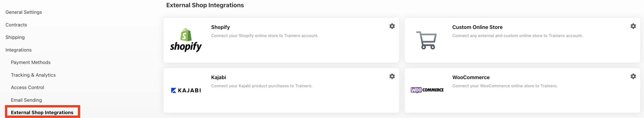
Task: Open WooCommerce integration gear settings
Action: point(633,76)
